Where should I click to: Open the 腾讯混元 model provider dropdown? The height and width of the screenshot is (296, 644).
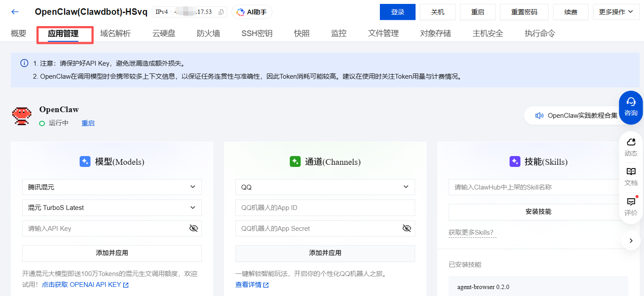[112, 187]
